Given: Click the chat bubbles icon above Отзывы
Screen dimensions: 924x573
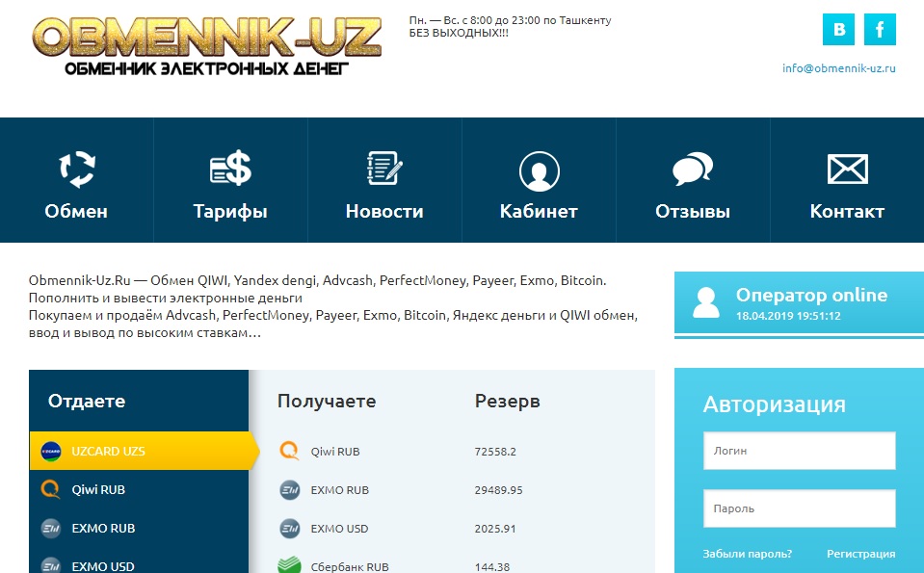Looking at the screenshot, I should click(693, 169).
